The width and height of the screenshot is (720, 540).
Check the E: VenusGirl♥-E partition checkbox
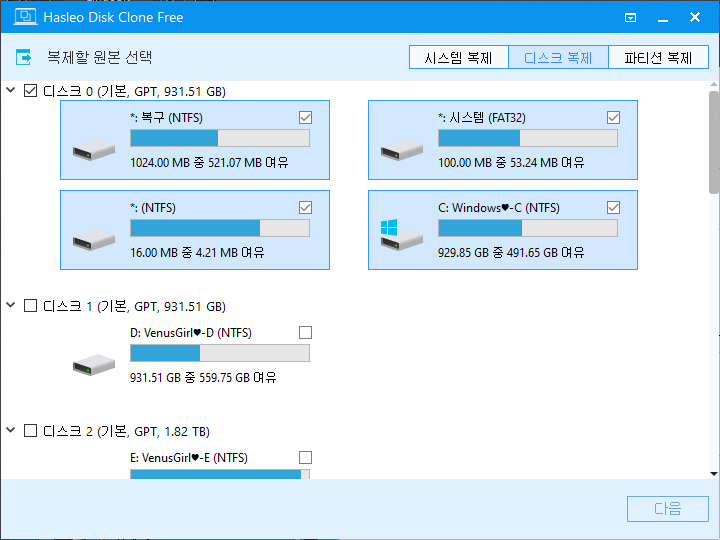(305, 457)
